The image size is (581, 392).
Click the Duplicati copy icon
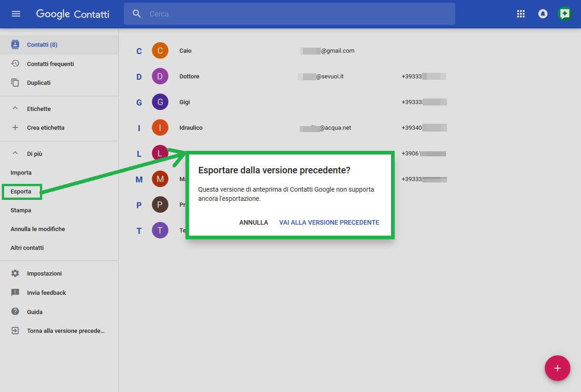click(15, 83)
